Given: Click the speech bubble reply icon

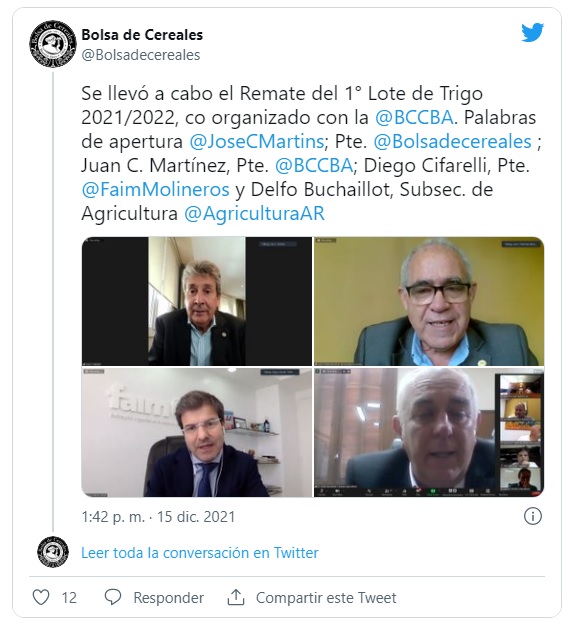Looking at the screenshot, I should click(113, 597).
